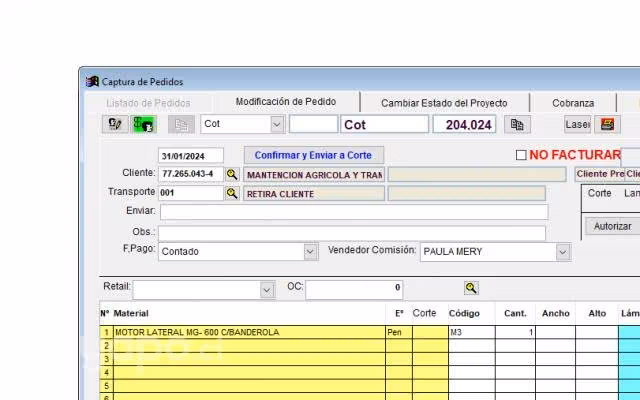
Task: Click the Obs. input field
Action: (x=352, y=233)
